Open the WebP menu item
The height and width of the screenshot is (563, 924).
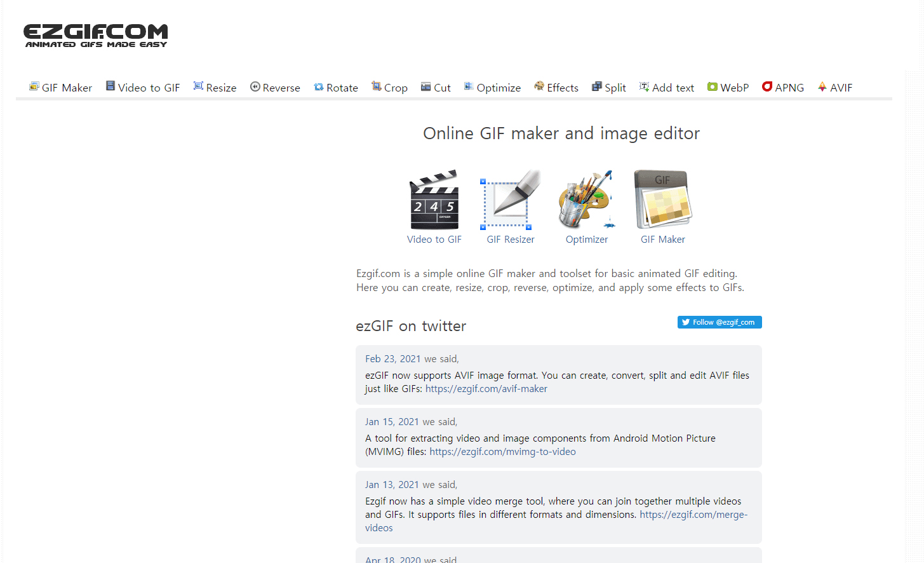pyautogui.click(x=728, y=87)
